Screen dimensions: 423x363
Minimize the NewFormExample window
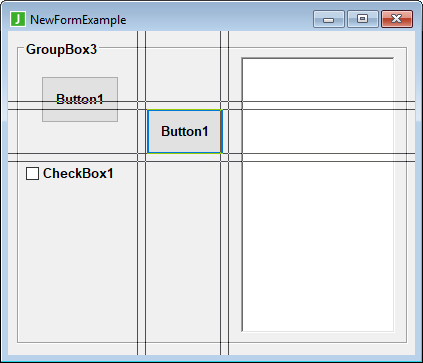coord(329,19)
